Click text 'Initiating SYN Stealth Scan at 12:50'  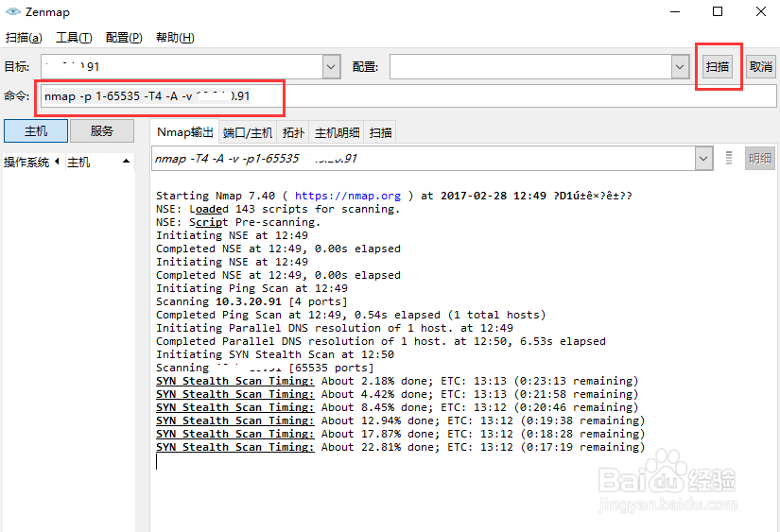coord(275,354)
